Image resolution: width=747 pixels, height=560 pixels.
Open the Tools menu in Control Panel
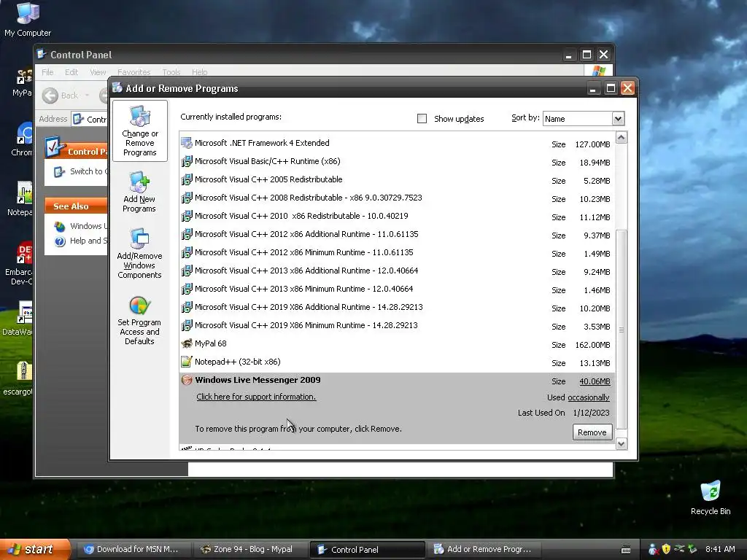click(171, 72)
